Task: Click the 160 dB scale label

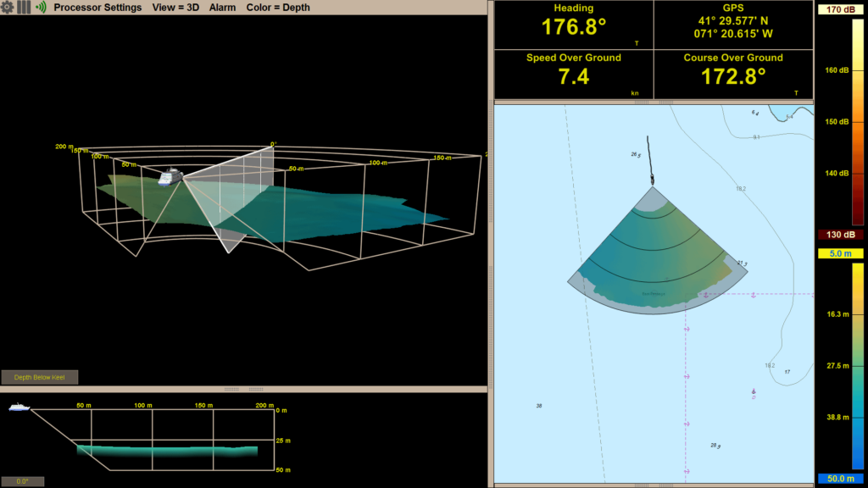Action: (x=837, y=70)
